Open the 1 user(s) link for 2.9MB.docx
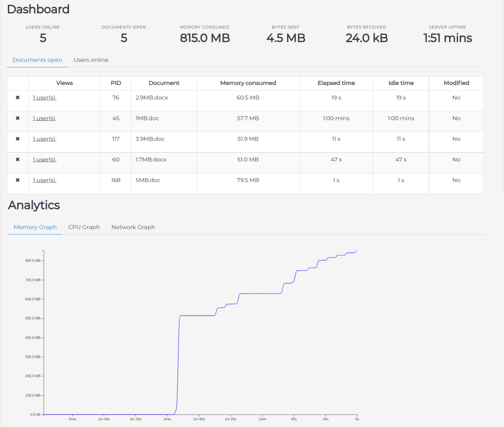The width and height of the screenshot is (504, 427). tap(44, 97)
